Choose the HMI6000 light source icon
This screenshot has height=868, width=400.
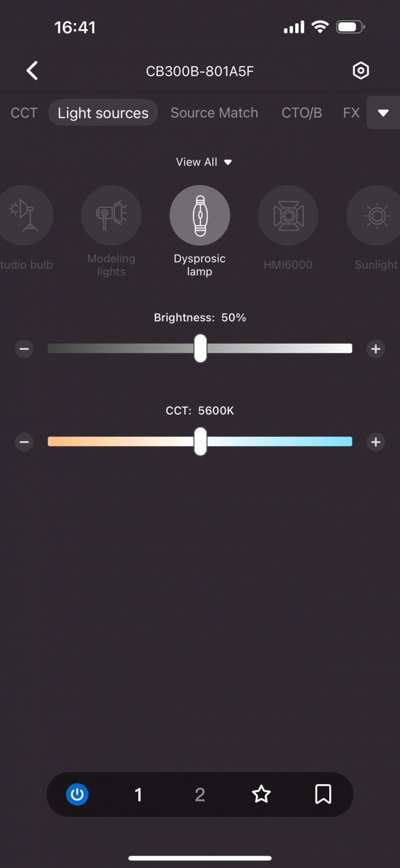click(288, 215)
